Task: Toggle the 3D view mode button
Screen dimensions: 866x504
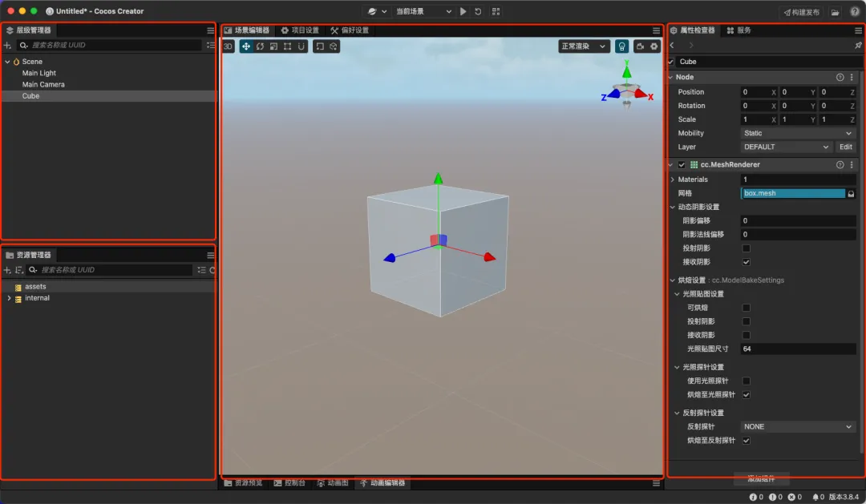Action: click(x=228, y=46)
